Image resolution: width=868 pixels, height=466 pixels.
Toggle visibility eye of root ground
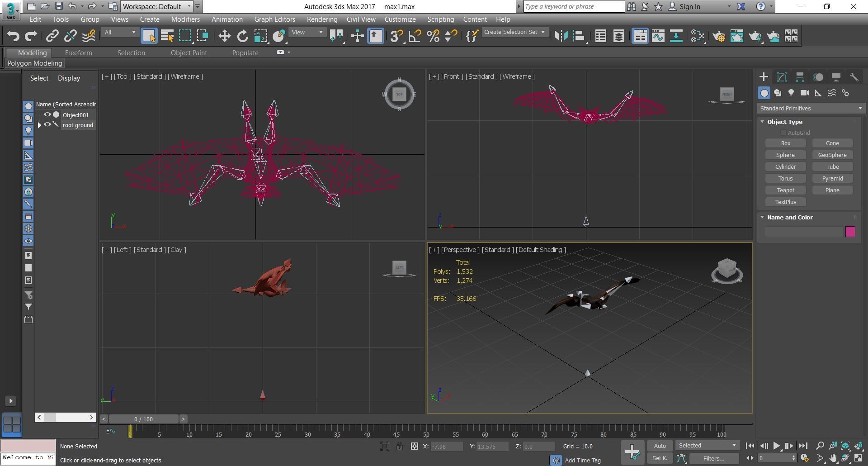[x=47, y=125]
